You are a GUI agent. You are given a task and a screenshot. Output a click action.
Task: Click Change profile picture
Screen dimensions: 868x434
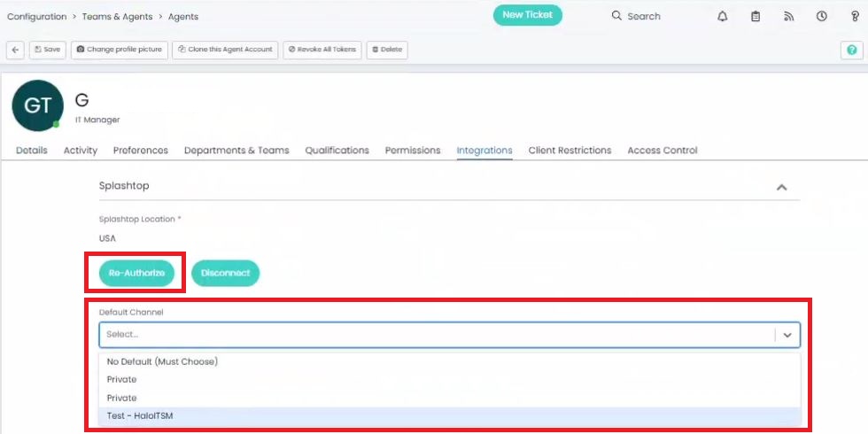tap(119, 50)
